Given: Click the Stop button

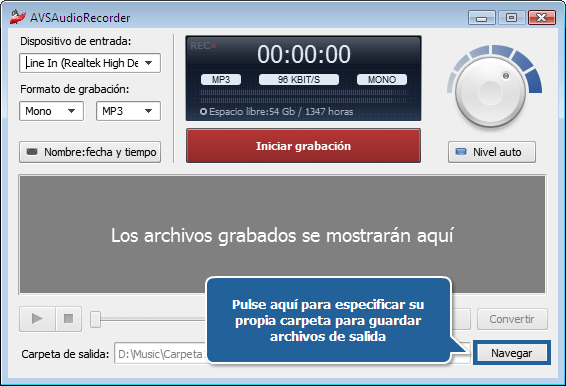Looking at the screenshot, I should point(69,319).
